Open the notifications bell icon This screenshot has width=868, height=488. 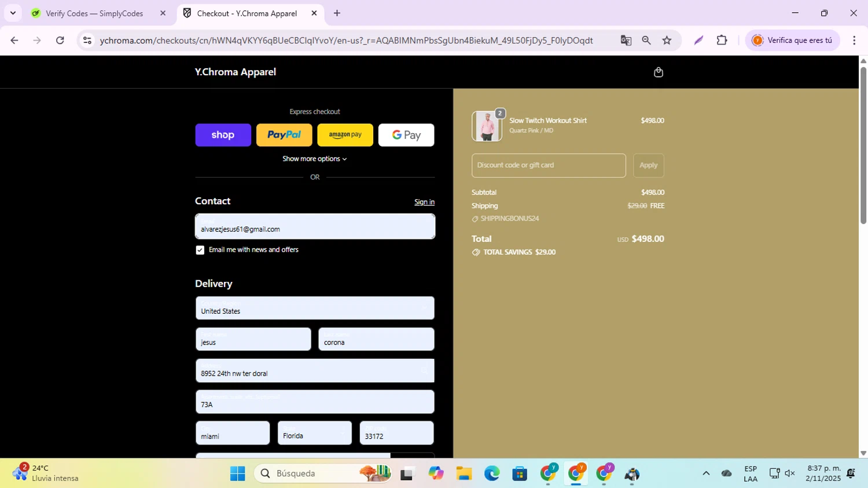pos(851,474)
